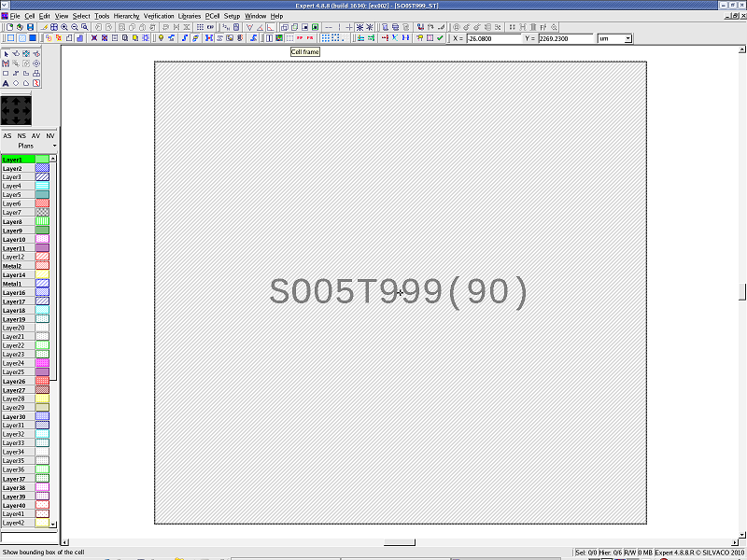Toggle NS none-selectable layer button
The width and height of the screenshot is (747, 560).
[x=21, y=136]
